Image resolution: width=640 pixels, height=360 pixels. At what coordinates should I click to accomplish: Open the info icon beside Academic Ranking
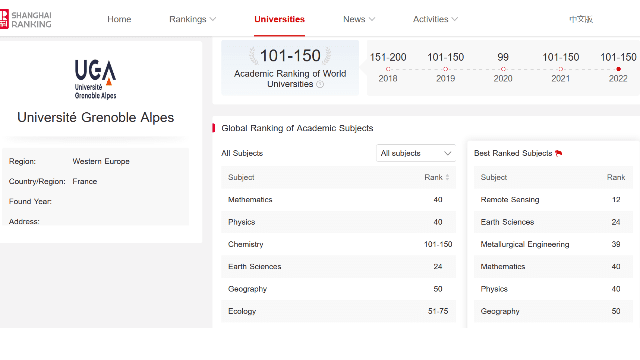320,84
